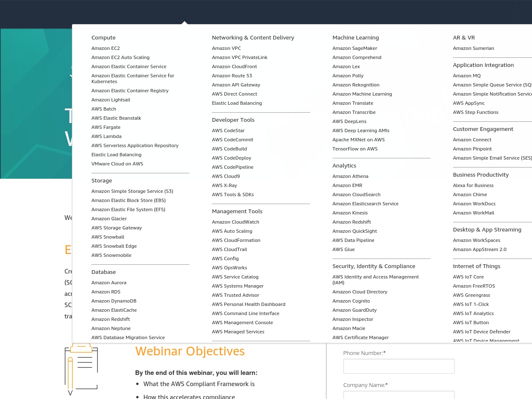Go to Amazon API Gateway

[x=236, y=85]
